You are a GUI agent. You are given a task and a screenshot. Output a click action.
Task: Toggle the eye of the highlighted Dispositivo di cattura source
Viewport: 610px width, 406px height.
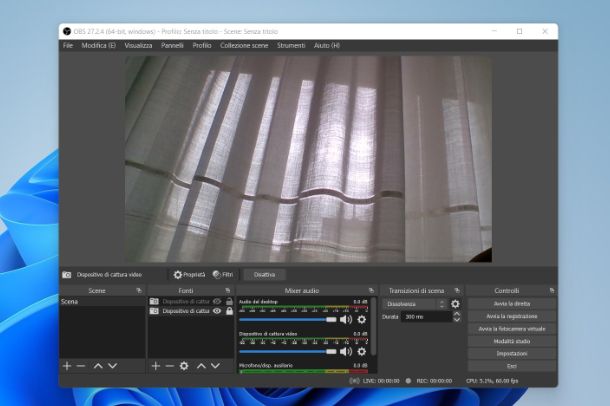pos(217,311)
